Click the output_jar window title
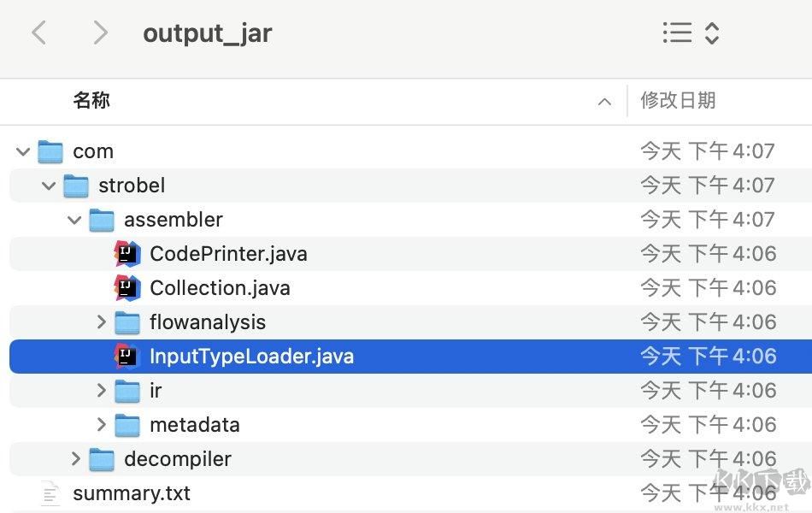The width and height of the screenshot is (812, 513). click(207, 34)
